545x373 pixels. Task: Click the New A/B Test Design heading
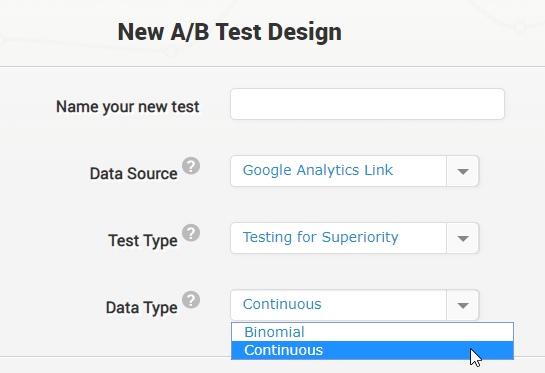pyautogui.click(x=229, y=32)
